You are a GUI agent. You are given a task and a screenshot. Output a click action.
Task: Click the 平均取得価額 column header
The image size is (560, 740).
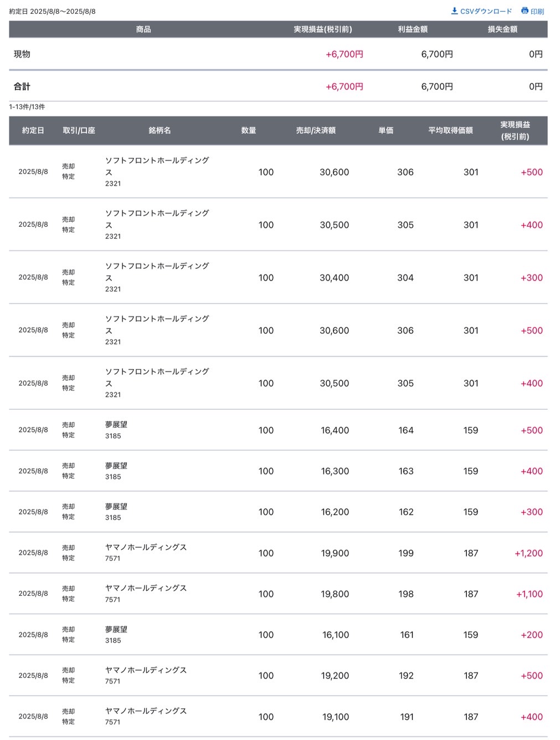coord(450,131)
